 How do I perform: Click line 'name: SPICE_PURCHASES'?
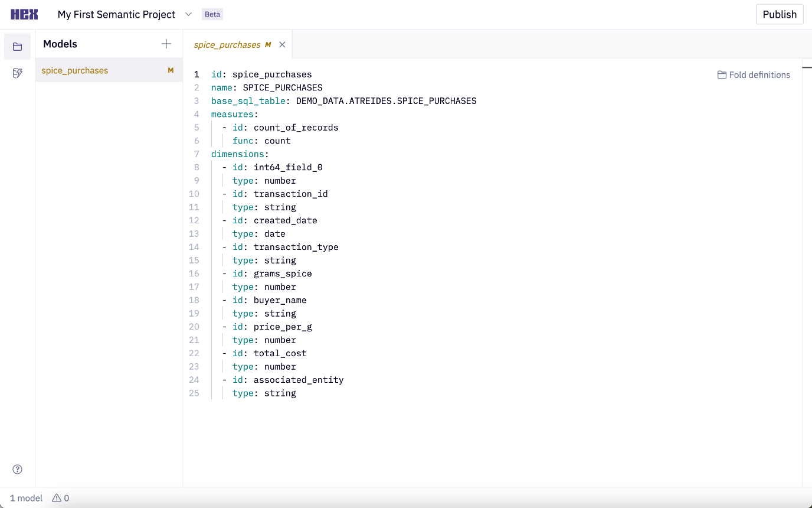pos(267,87)
